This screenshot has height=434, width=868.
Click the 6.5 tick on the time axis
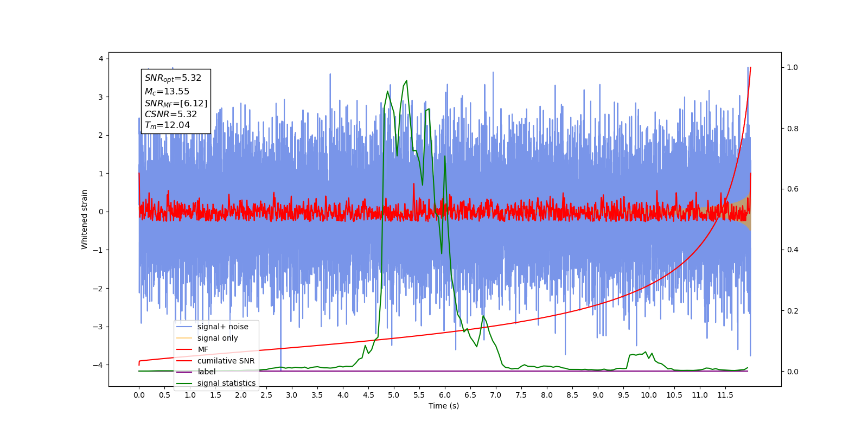click(x=470, y=395)
